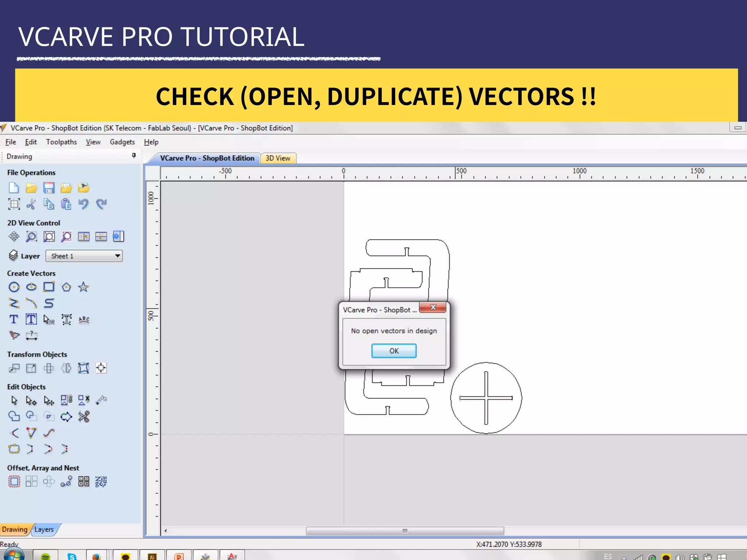Open the Help menu
747x560 pixels.
pyautogui.click(x=151, y=142)
